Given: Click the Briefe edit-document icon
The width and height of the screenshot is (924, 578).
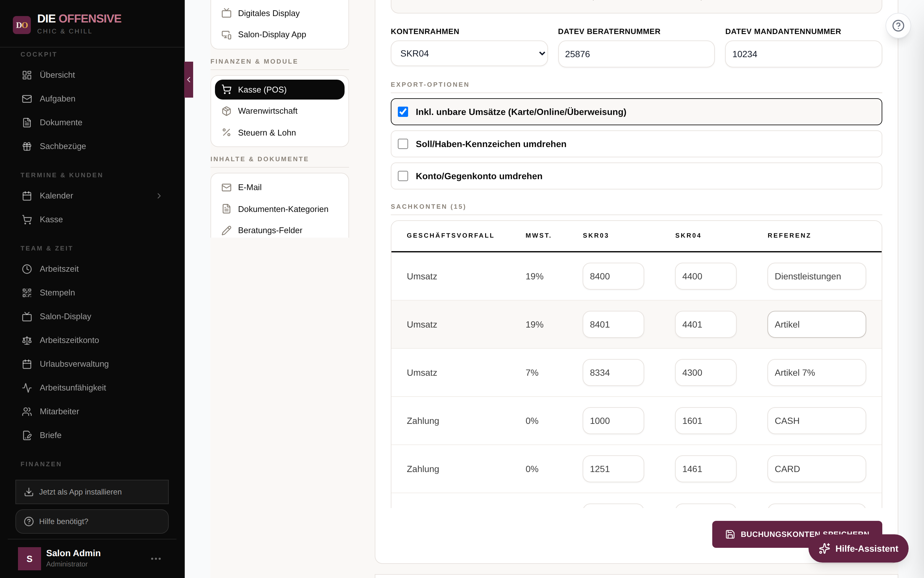Looking at the screenshot, I should click(x=27, y=435).
